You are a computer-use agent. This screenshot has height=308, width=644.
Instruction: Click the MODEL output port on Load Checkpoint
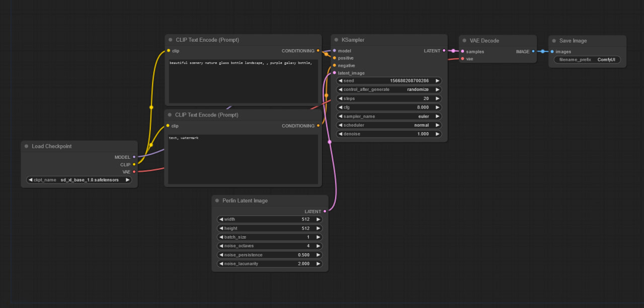click(x=134, y=157)
